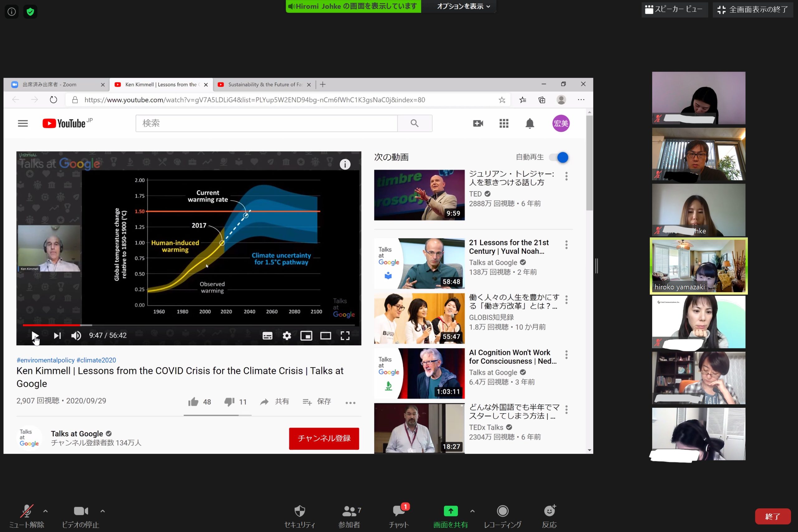Click チャンネル登録 subscribe button
This screenshot has height=532, width=798.
coord(324,439)
